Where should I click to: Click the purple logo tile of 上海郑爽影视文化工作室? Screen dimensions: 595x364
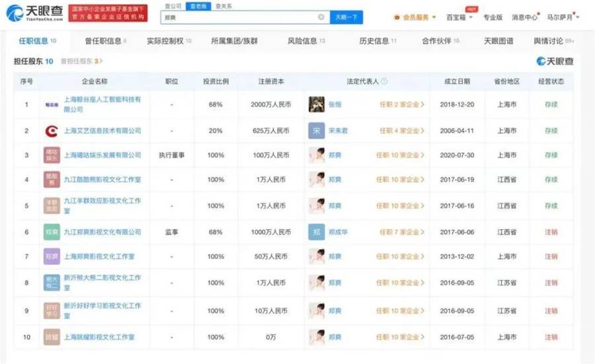pos(52,256)
